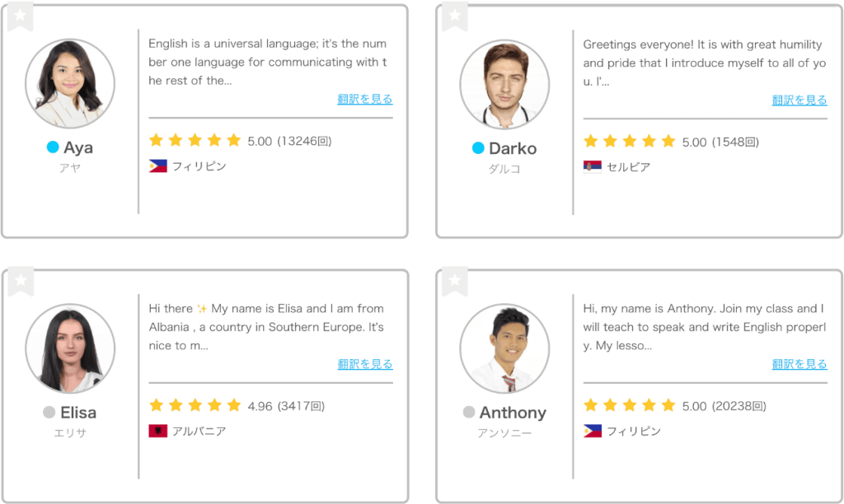Image resolution: width=844 pixels, height=504 pixels.
Task: Click Aya's blue online status dot
Action: [53, 148]
